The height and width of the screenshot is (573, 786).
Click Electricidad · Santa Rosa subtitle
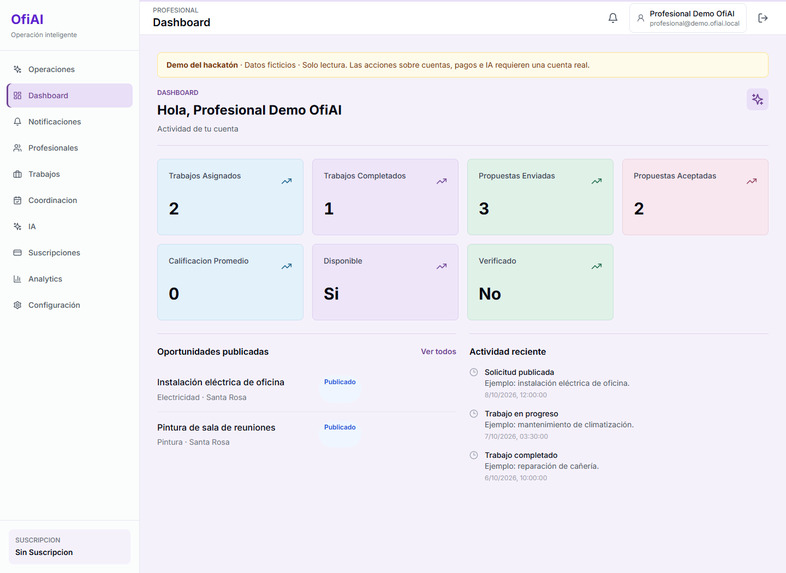click(x=202, y=397)
